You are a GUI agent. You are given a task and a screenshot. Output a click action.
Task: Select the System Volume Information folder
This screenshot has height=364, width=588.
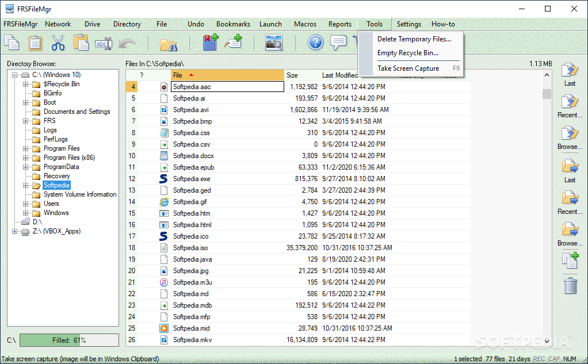coord(80,194)
